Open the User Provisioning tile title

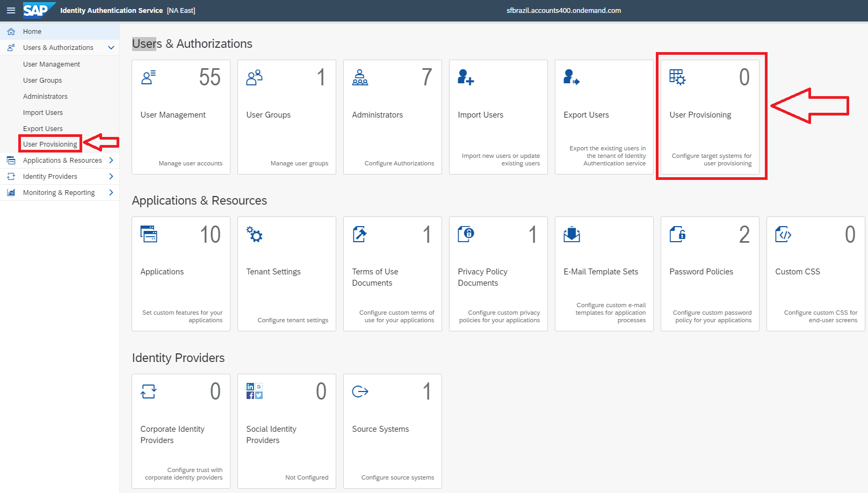coord(700,115)
